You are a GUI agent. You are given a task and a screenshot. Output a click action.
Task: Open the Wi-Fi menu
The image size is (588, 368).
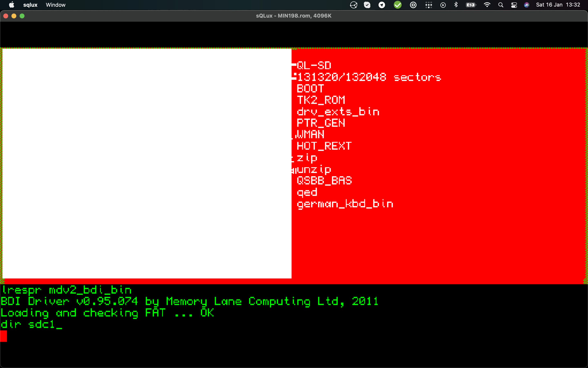coord(487,5)
